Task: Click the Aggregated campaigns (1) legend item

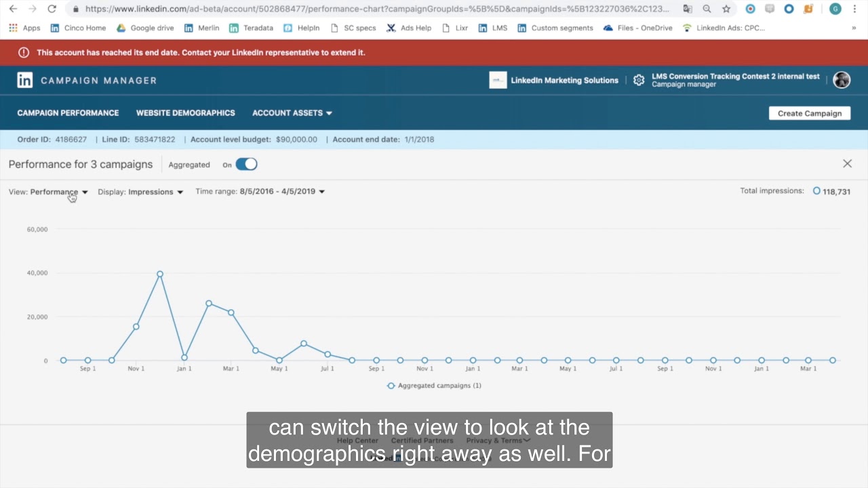Action: tap(434, 386)
